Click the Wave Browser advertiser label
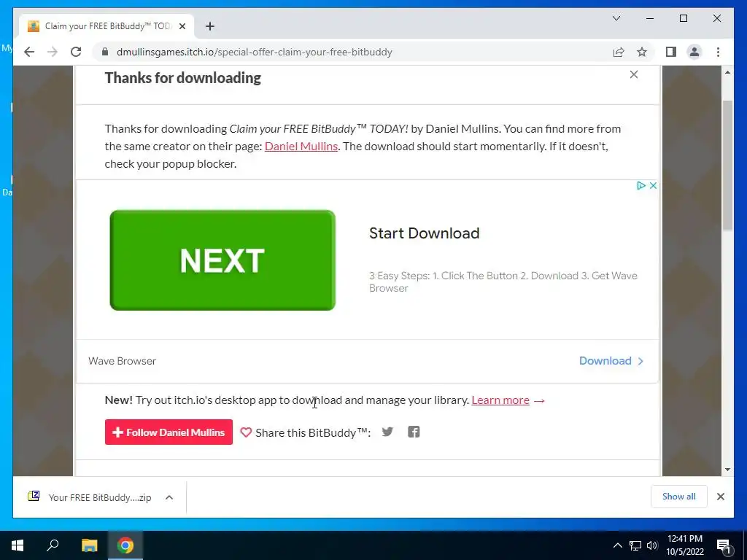The height and width of the screenshot is (560, 747). point(122,361)
